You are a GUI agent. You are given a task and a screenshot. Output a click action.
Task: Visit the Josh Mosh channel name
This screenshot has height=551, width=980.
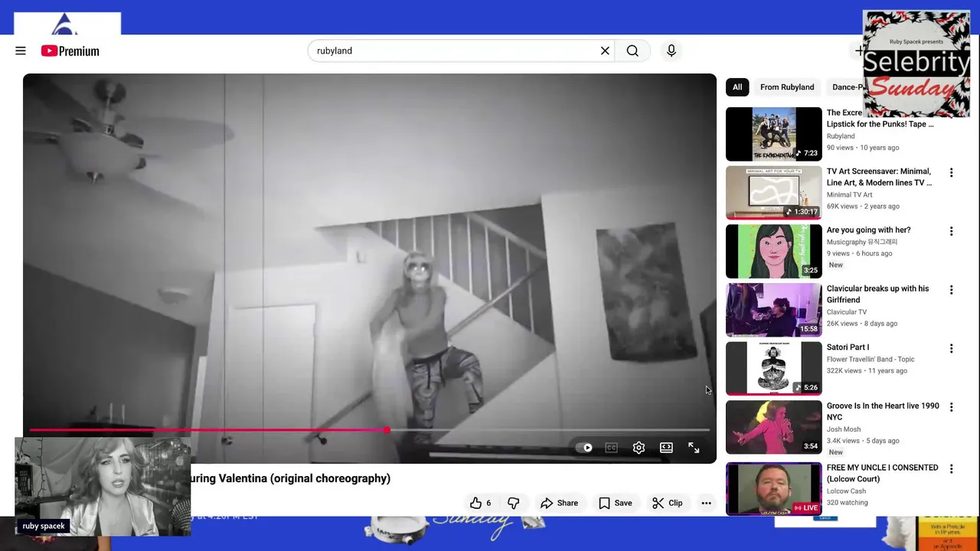(844, 429)
